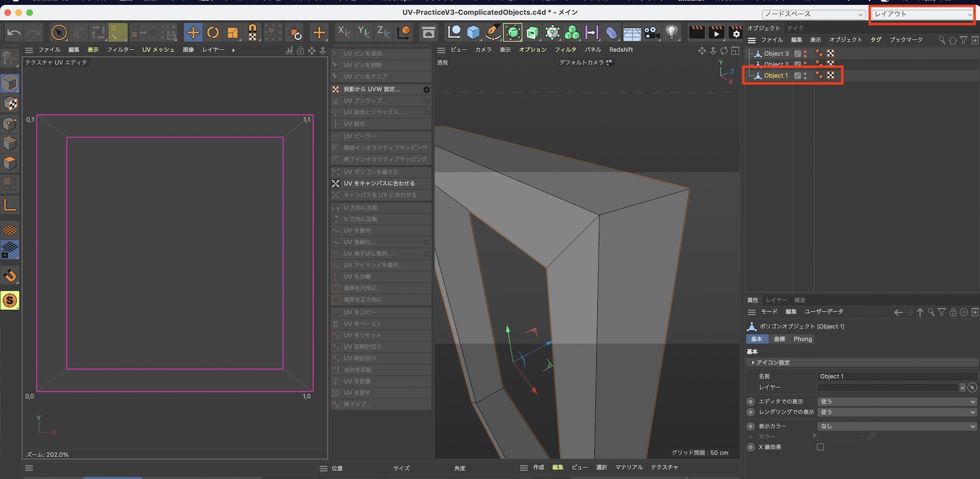The height and width of the screenshot is (479, 980).
Task: Activate the Scale tool
Action: click(x=232, y=33)
